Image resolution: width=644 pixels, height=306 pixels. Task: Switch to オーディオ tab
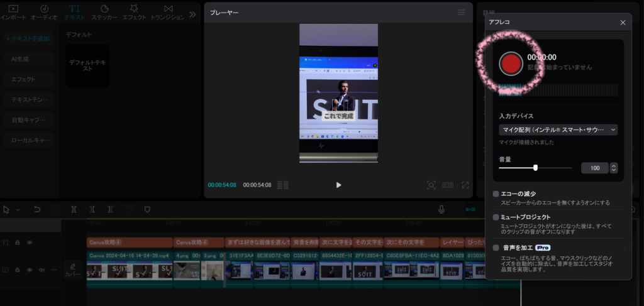[x=45, y=13]
